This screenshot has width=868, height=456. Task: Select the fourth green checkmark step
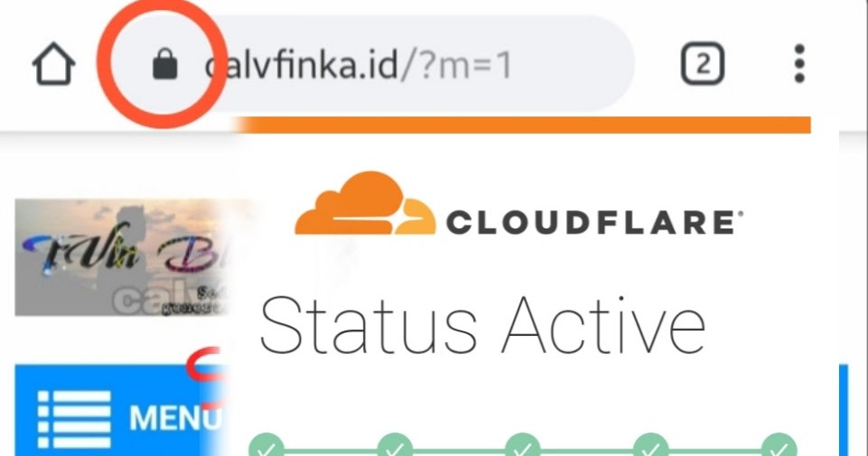click(x=651, y=445)
